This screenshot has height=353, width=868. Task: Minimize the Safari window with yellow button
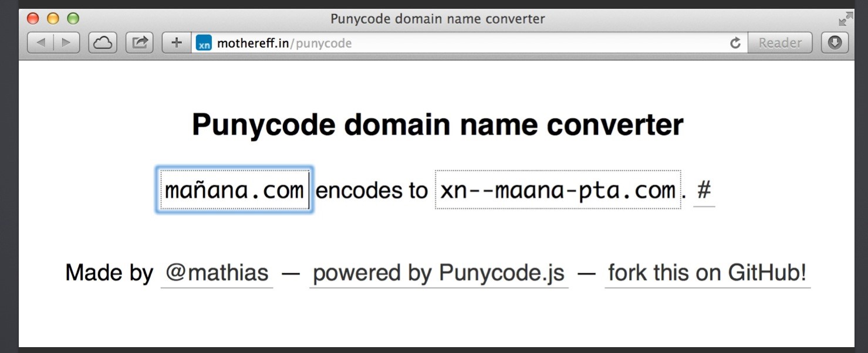point(53,19)
